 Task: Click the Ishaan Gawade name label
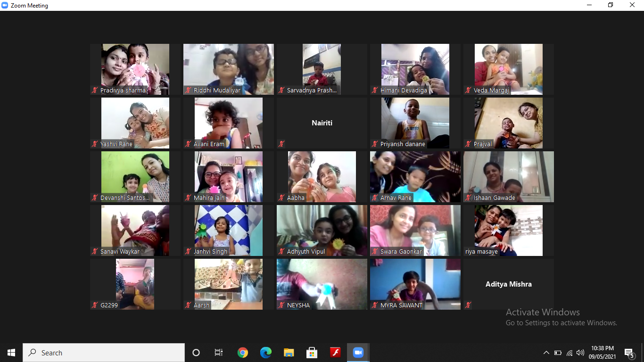[495, 197]
